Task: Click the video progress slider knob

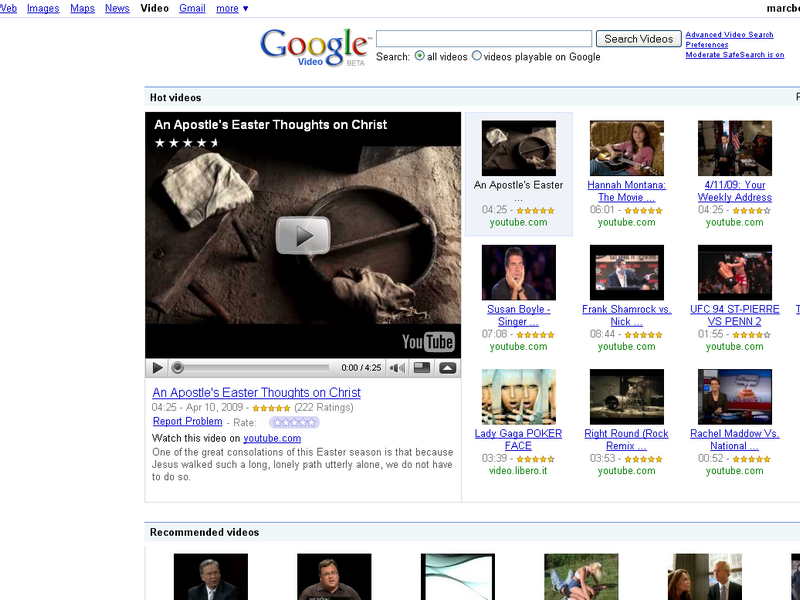Action: point(178,367)
